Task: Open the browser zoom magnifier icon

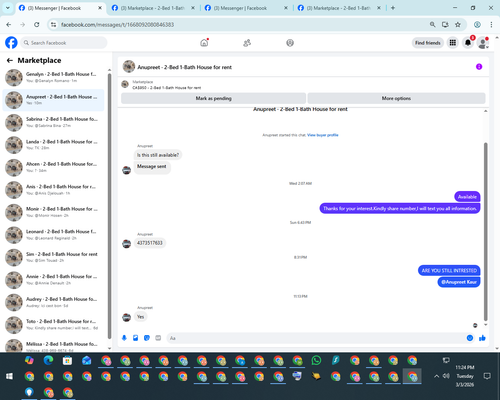Action: (x=432, y=24)
